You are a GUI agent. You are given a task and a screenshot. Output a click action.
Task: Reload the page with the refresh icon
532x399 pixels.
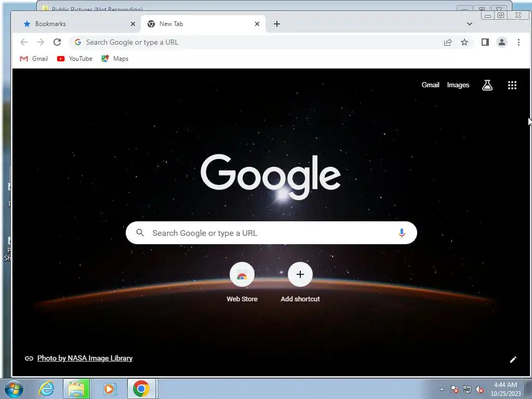(x=57, y=42)
